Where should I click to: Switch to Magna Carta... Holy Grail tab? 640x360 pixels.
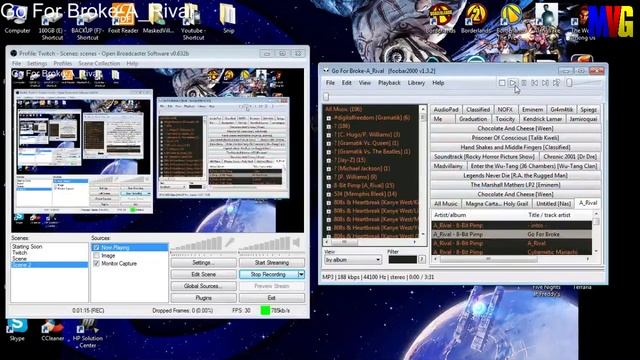point(497,204)
